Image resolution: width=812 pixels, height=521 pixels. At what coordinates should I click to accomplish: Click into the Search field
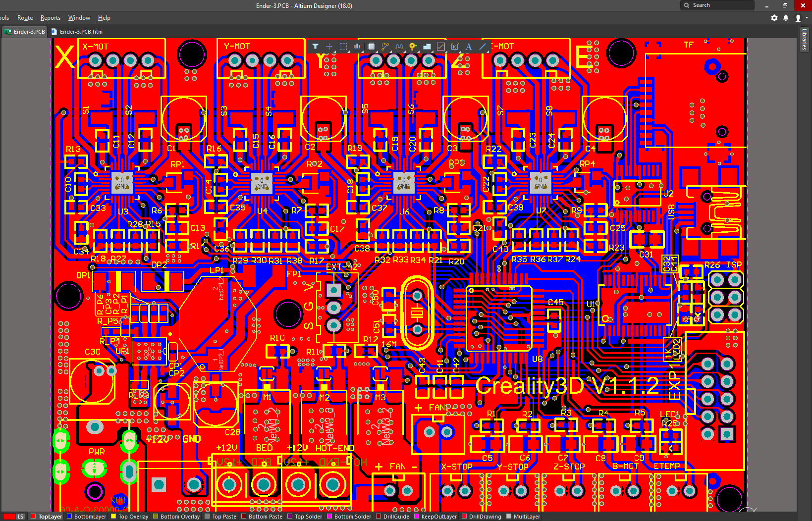[717, 5]
